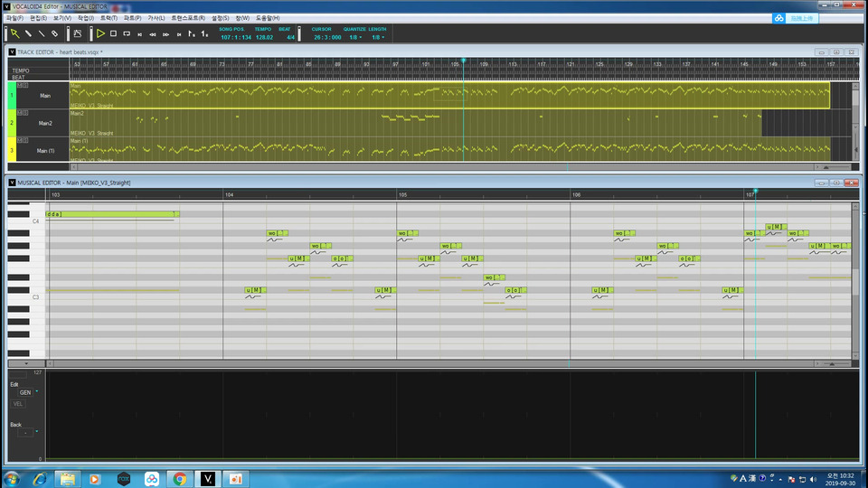Click measure 104 on Musical Editor ruler
The width and height of the screenshot is (868, 488).
click(229, 195)
